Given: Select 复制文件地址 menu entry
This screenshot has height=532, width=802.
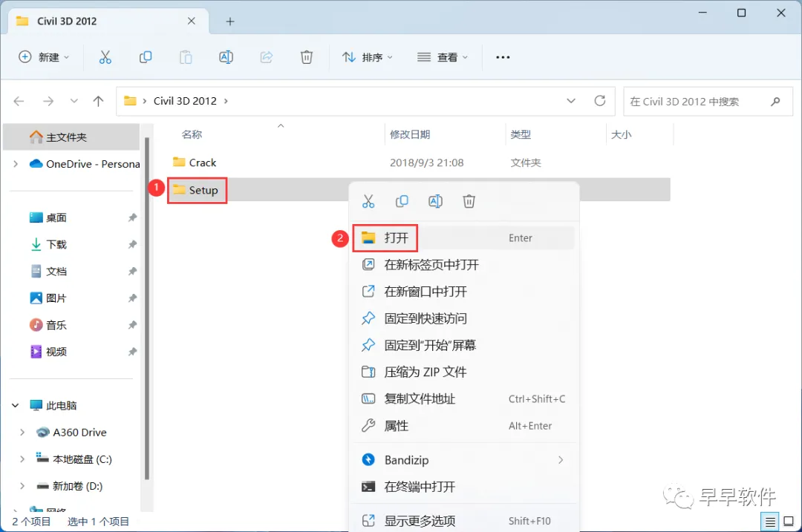Looking at the screenshot, I should point(464,399).
